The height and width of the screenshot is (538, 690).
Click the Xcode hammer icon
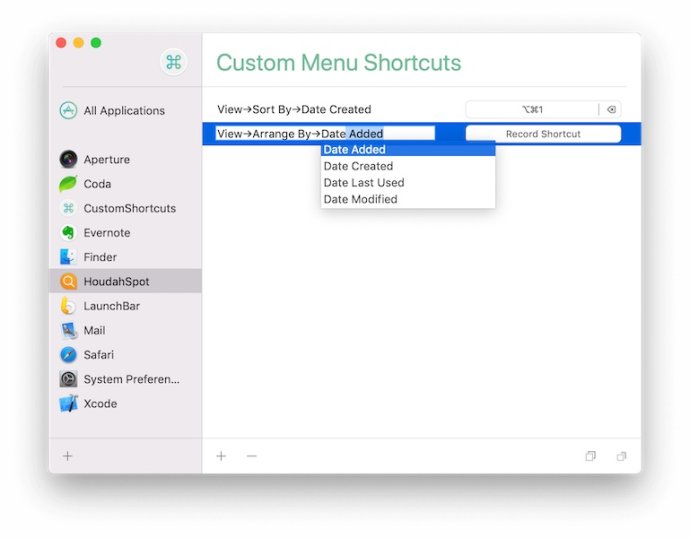68,403
